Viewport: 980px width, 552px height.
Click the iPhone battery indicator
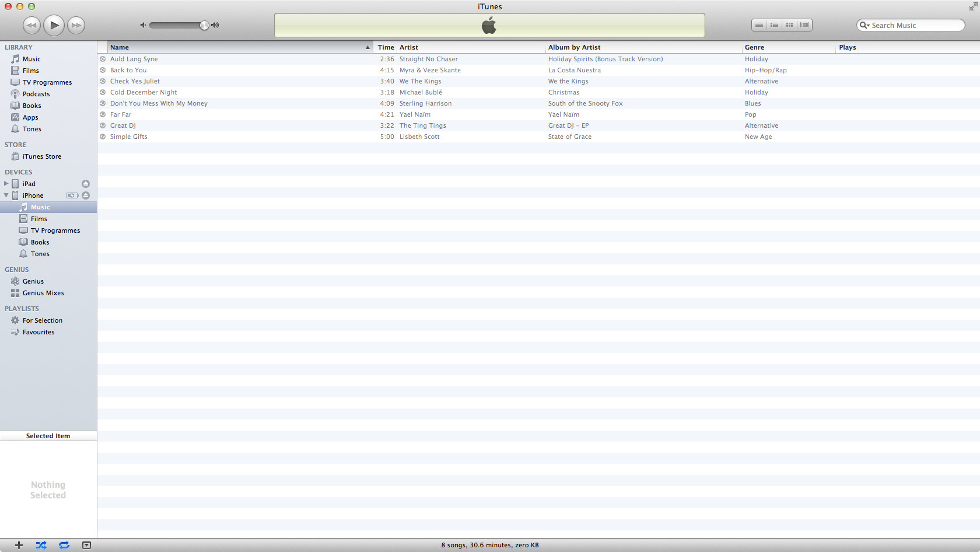click(x=72, y=195)
